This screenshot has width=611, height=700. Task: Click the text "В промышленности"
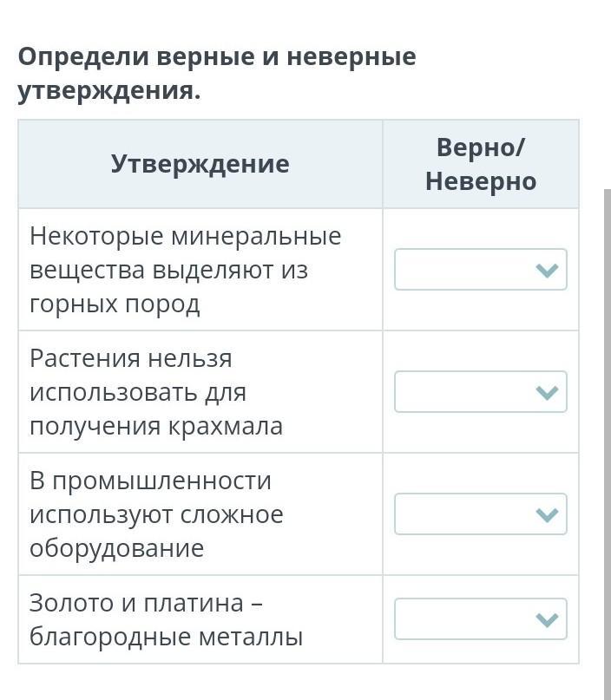click(150, 481)
